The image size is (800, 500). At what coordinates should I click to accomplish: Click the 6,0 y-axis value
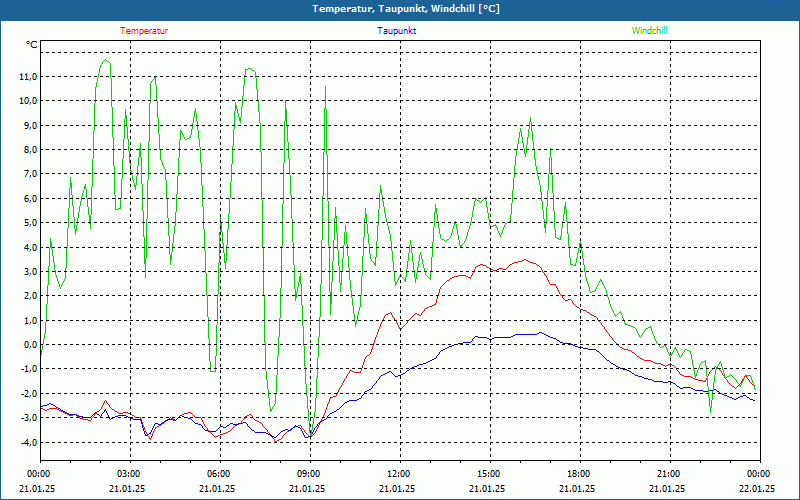[30, 198]
